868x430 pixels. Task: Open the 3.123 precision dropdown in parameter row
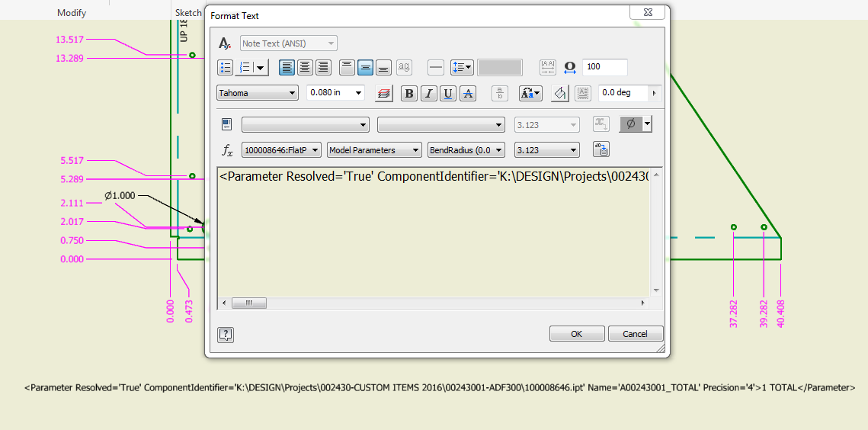coord(547,150)
